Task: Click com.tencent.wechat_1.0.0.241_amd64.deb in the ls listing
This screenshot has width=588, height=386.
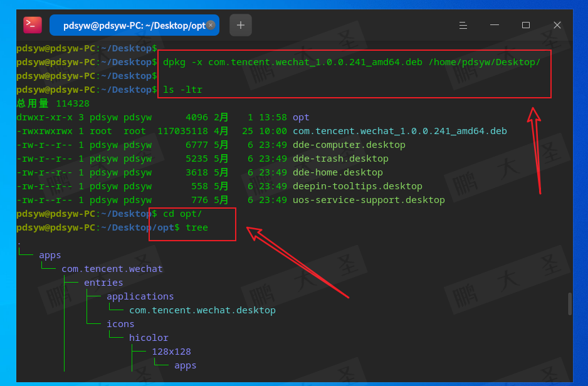Action: tap(400, 131)
